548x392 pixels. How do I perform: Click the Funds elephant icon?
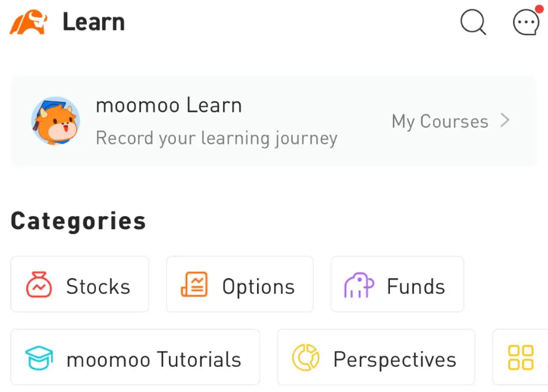359,285
